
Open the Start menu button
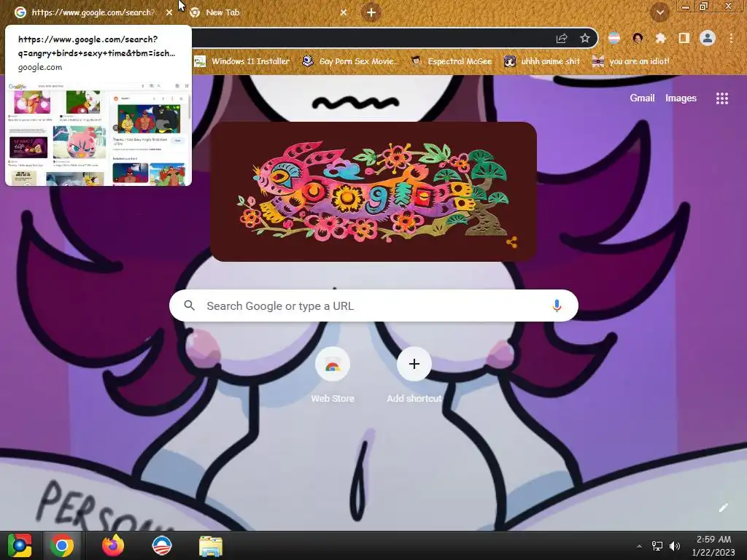(x=20, y=545)
